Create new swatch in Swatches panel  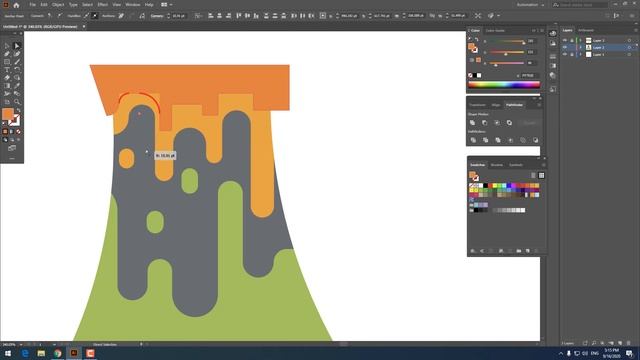point(527,251)
